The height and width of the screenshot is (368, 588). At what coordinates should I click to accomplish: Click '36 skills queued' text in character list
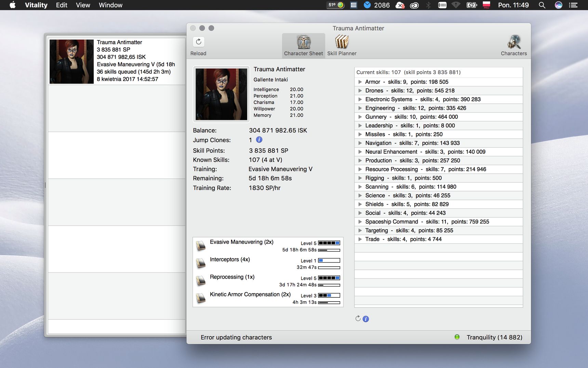(134, 72)
